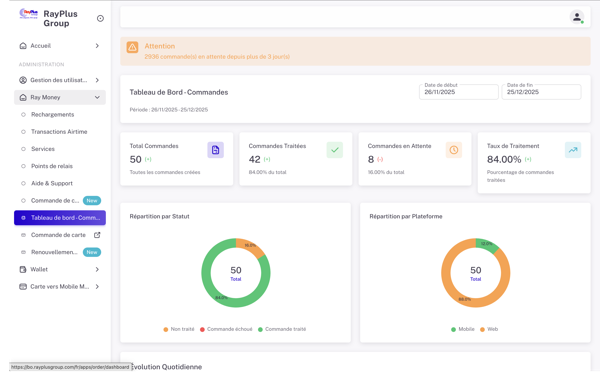Click '84.00% du total' text
This screenshot has height=382, width=600.
[x=267, y=172]
